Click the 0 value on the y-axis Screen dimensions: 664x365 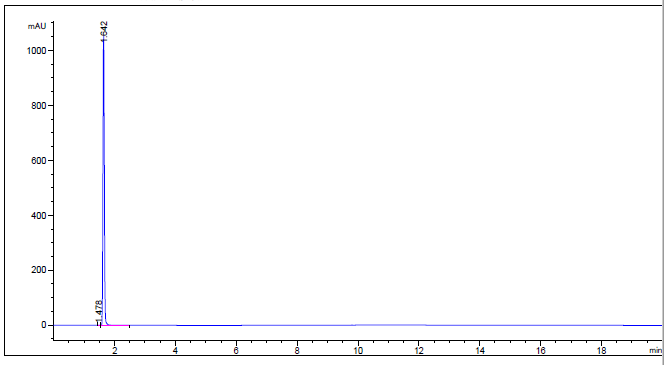(44, 325)
